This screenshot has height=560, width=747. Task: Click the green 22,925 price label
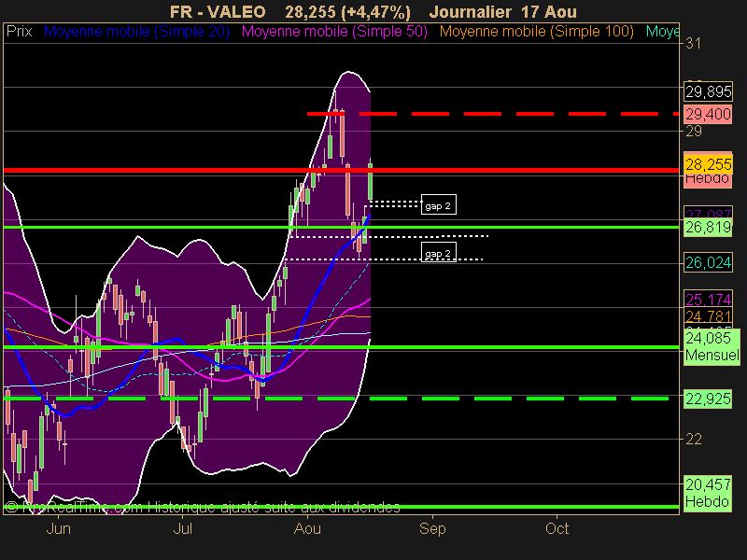708,399
